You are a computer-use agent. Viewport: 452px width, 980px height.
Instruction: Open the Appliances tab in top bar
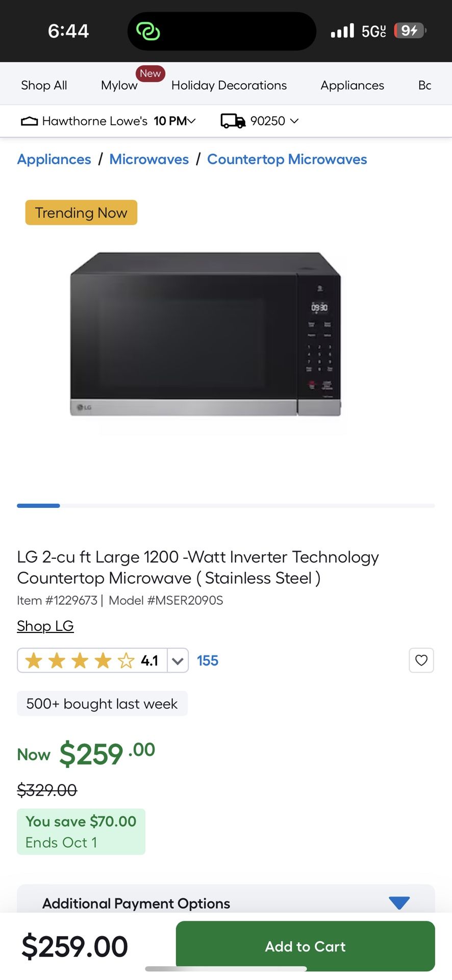353,85
